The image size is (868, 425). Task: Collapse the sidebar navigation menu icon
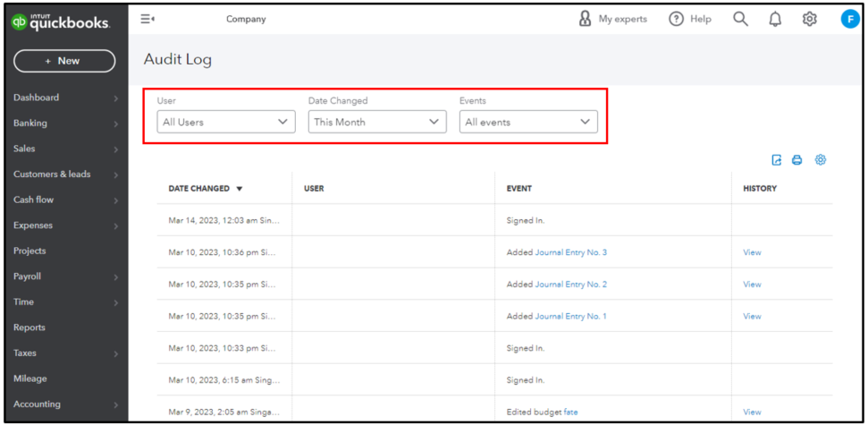pyautogui.click(x=148, y=19)
